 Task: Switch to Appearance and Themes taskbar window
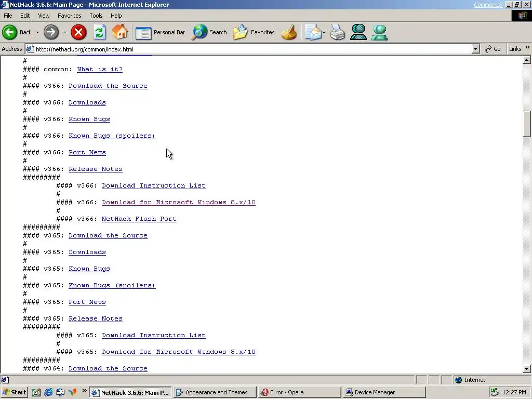tap(215, 392)
